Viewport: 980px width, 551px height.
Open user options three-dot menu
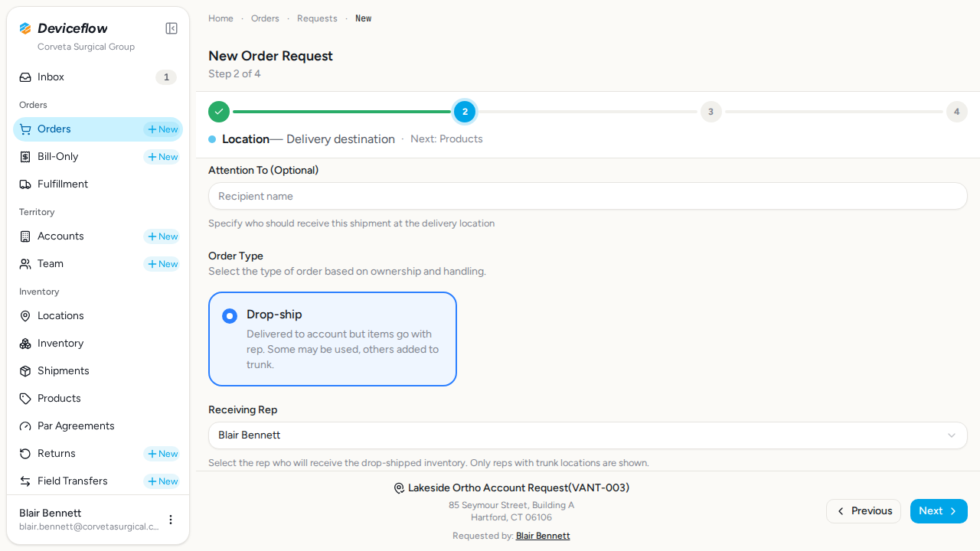[171, 520]
